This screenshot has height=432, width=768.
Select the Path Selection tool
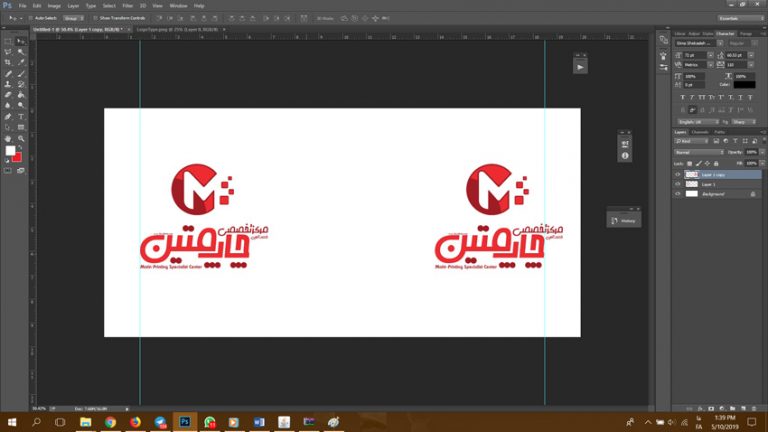coord(8,127)
